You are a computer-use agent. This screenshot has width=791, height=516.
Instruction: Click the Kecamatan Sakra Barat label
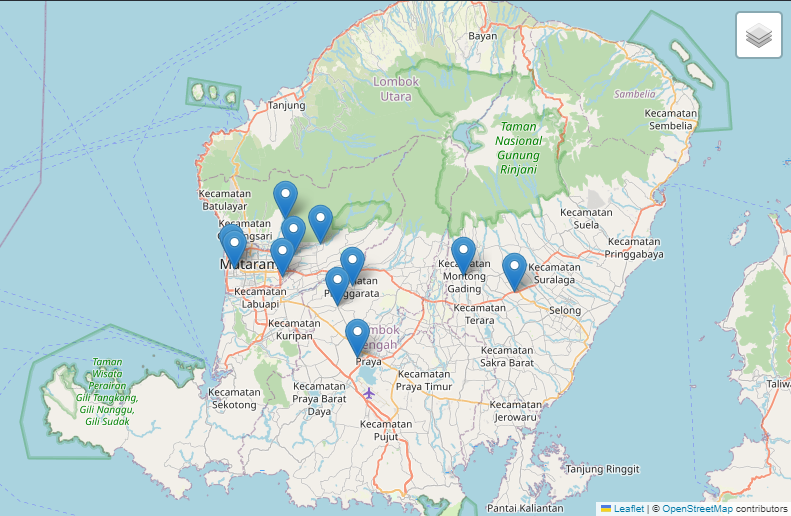pos(507,357)
